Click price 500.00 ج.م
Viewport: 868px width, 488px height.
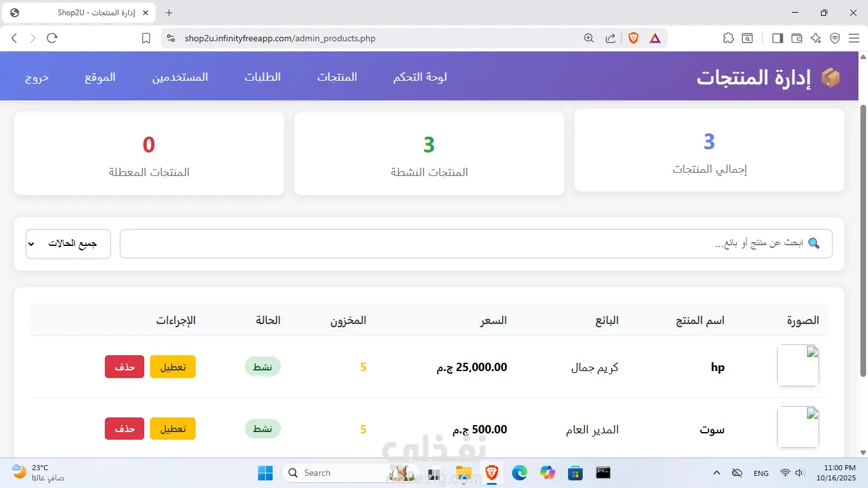pos(480,430)
